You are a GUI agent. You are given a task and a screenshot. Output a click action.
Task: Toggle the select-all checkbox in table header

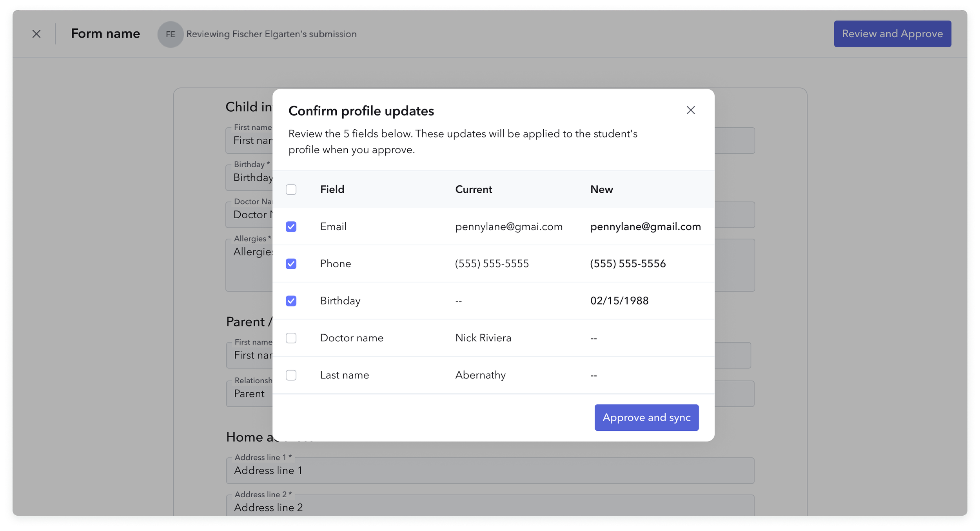[291, 190]
